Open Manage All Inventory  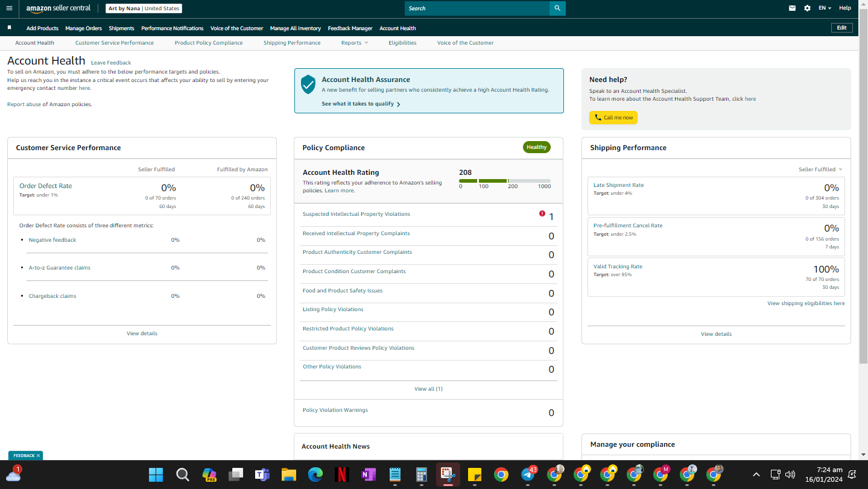(296, 28)
